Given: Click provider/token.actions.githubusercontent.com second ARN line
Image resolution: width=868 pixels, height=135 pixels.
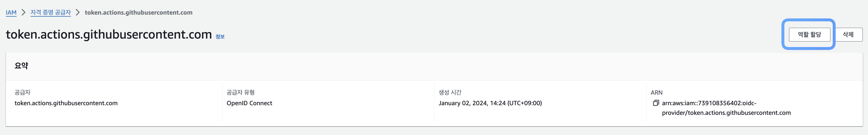Looking at the screenshot, I should (x=726, y=113).
